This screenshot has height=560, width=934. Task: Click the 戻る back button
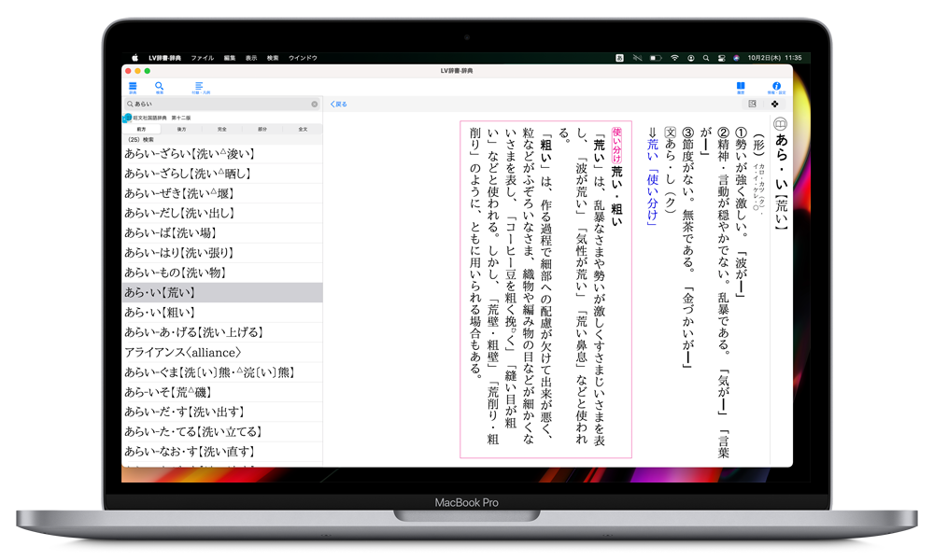tap(339, 105)
